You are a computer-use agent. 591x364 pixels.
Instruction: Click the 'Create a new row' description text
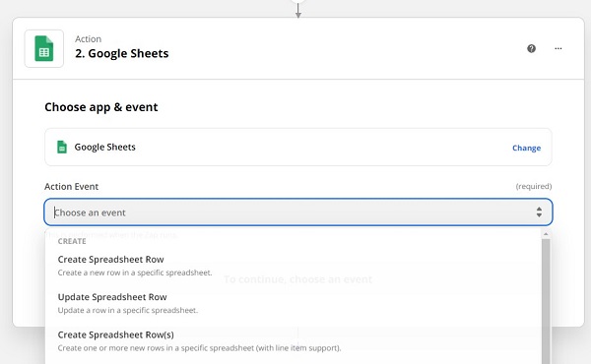135,273
